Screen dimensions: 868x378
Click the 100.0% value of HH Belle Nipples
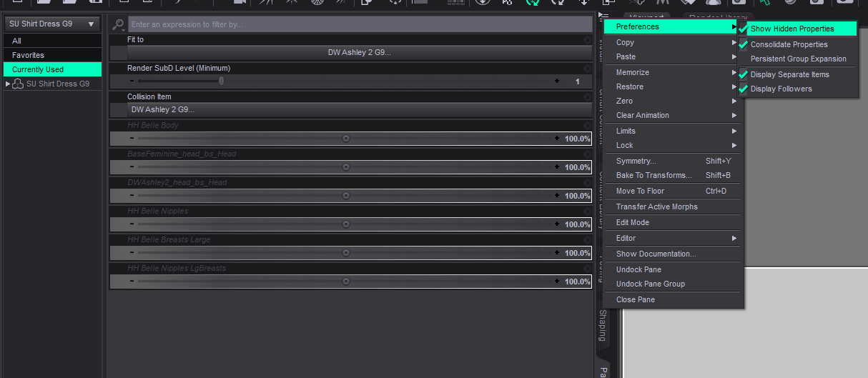pyautogui.click(x=577, y=224)
